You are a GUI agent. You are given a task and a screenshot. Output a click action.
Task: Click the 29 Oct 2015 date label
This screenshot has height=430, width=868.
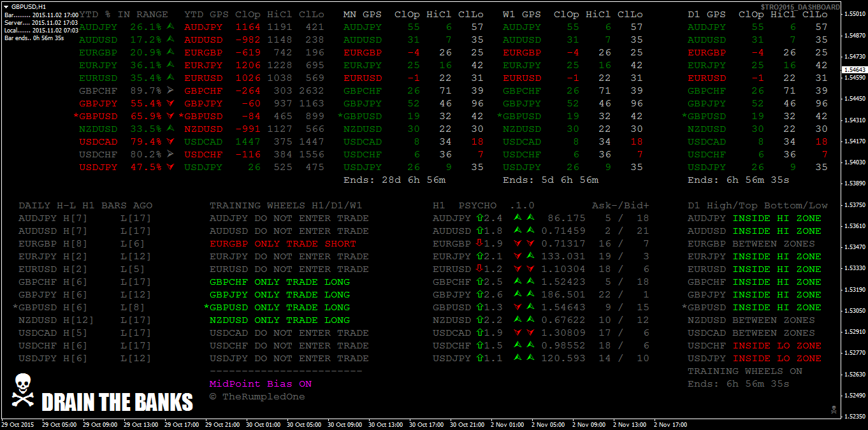[x=18, y=424]
